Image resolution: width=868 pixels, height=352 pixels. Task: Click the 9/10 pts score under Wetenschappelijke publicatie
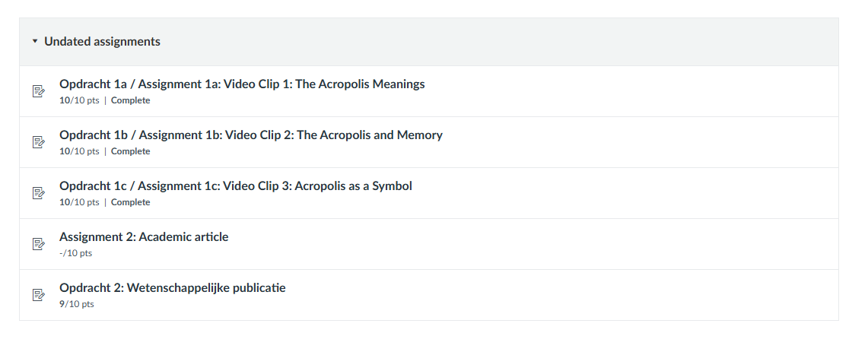pyautogui.click(x=77, y=304)
